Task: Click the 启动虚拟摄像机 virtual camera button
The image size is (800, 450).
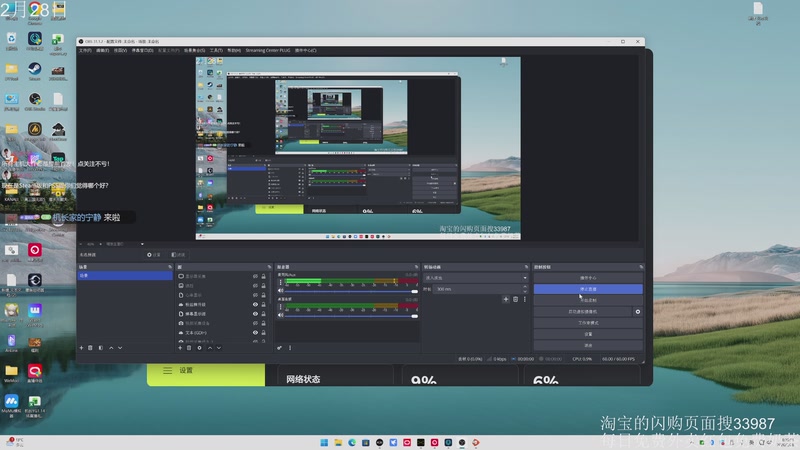Action: coord(583,311)
